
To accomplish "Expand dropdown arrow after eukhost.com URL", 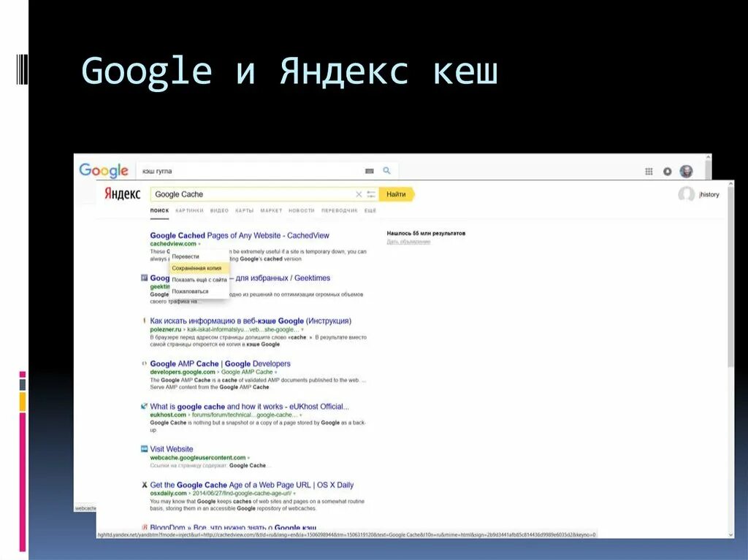I will tap(300, 415).
